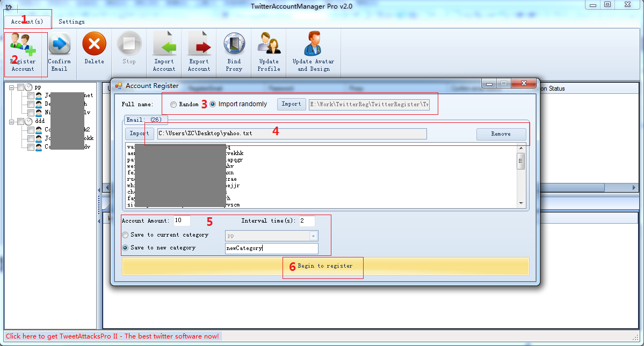Check the last account checkbox under ddd
Screen dimensions: 644x346
pyautogui.click(x=31, y=147)
